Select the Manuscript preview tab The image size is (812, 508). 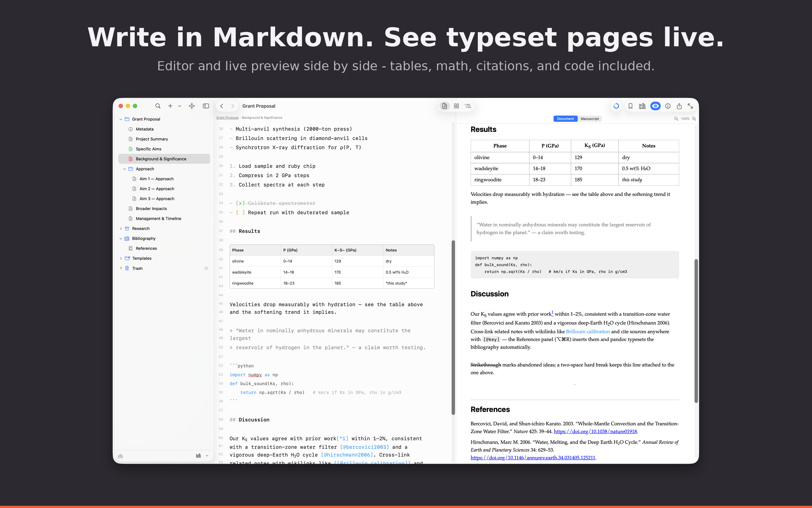tap(590, 119)
